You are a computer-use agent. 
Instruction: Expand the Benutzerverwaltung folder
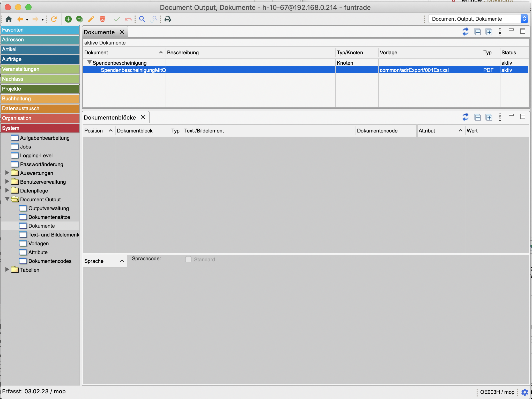coord(7,182)
